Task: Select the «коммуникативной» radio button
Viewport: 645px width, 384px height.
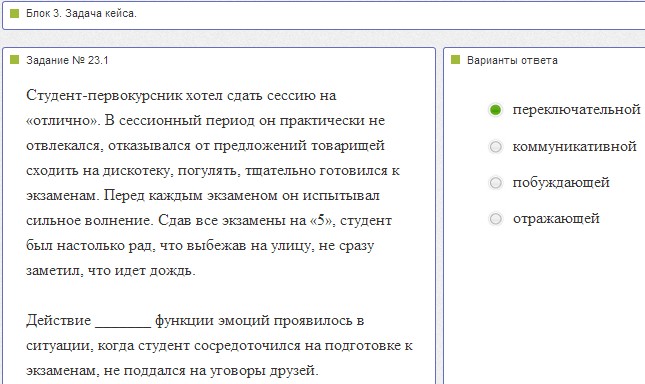Action: 495,146
